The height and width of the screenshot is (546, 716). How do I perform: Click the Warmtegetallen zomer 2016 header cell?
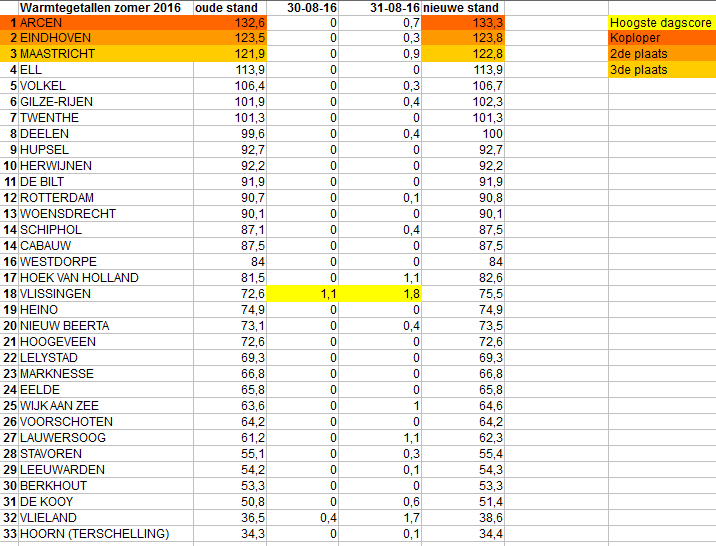pos(105,6)
